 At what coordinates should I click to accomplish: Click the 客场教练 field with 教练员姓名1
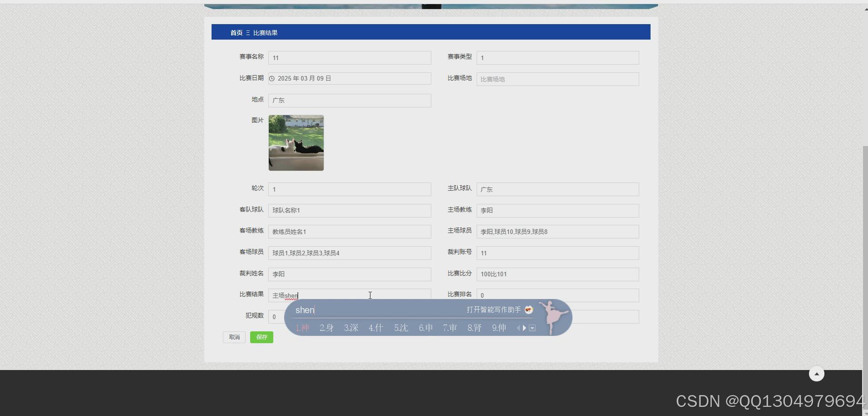(350, 232)
